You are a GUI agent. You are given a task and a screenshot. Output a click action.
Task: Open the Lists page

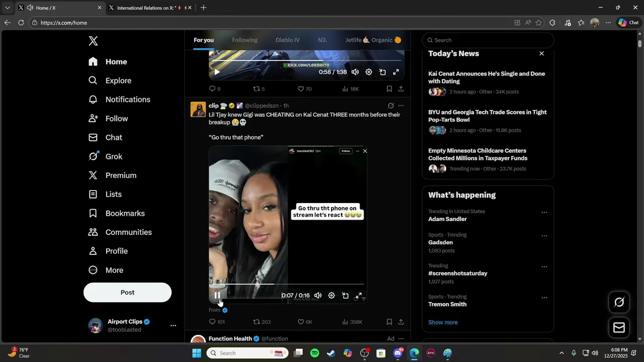click(x=105, y=194)
